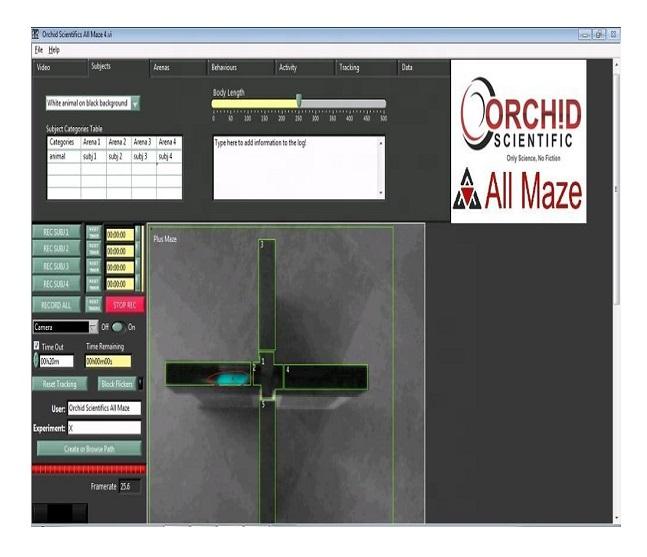This screenshot has height=557, width=647.
Task: Click the red STOP REC button
Action: (125, 305)
